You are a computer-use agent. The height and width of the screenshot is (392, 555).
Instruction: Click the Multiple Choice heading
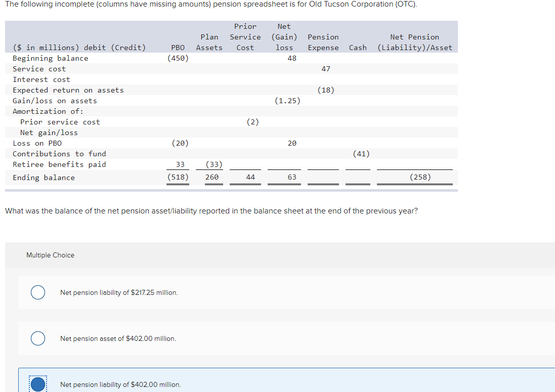[x=50, y=255]
